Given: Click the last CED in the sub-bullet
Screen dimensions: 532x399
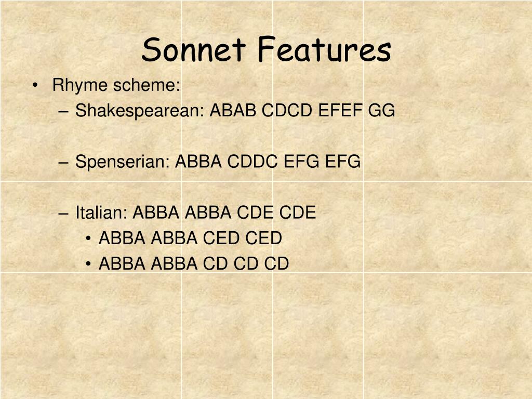Looking at the screenshot, I should pos(263,238).
